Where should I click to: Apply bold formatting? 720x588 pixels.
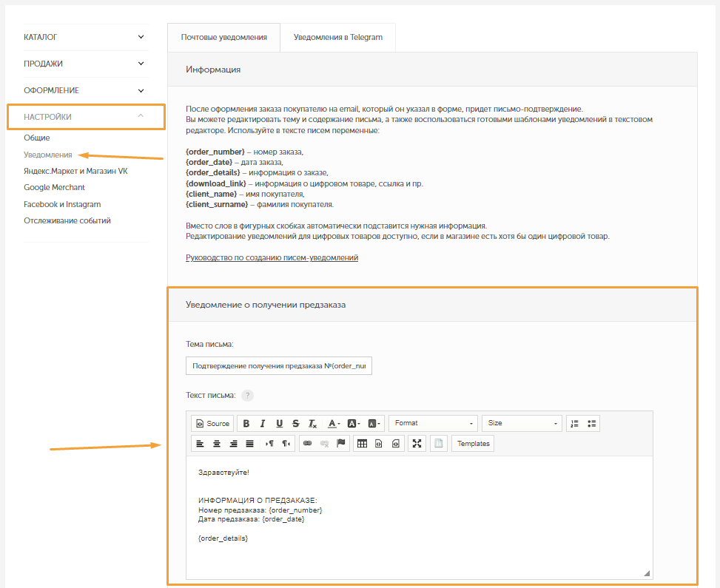[246, 423]
